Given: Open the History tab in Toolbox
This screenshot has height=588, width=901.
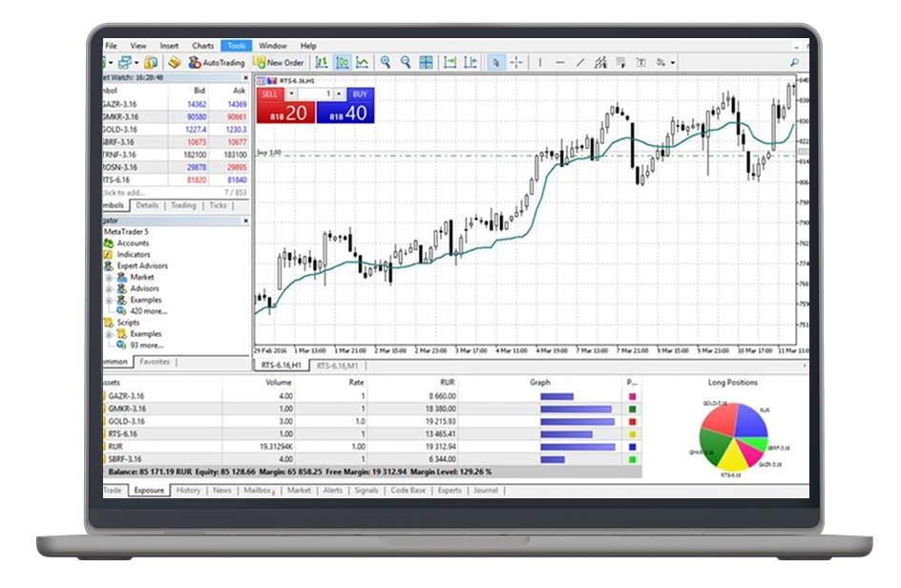Looking at the screenshot, I should point(188,491).
